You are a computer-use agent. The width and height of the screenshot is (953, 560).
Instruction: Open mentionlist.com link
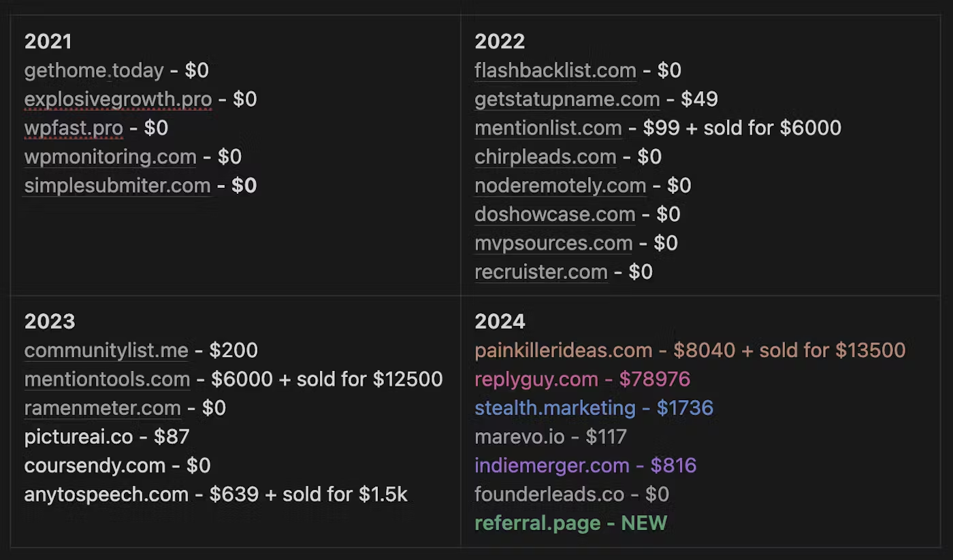[x=548, y=128]
